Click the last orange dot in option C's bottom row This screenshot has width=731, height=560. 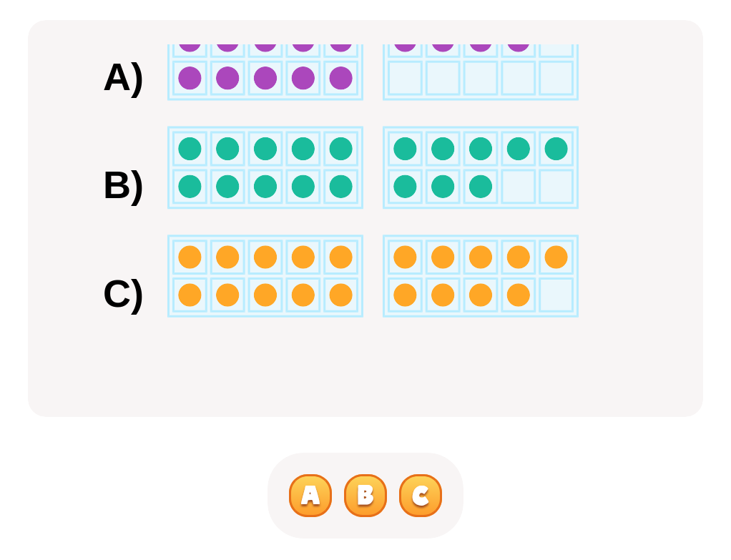coord(516,293)
